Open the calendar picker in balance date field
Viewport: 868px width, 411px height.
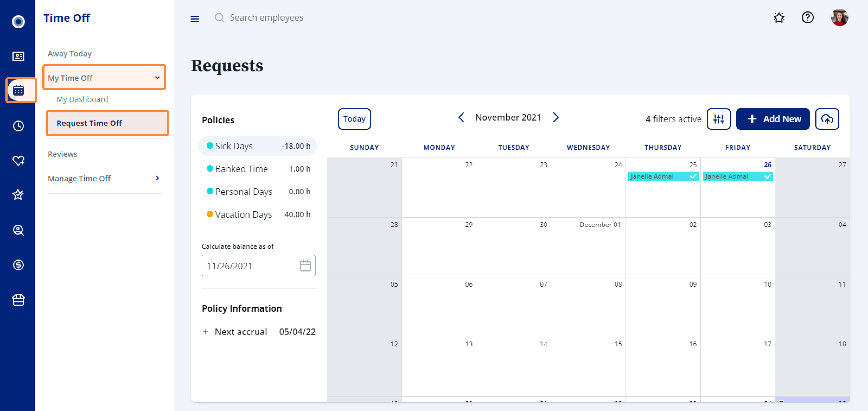(x=305, y=266)
